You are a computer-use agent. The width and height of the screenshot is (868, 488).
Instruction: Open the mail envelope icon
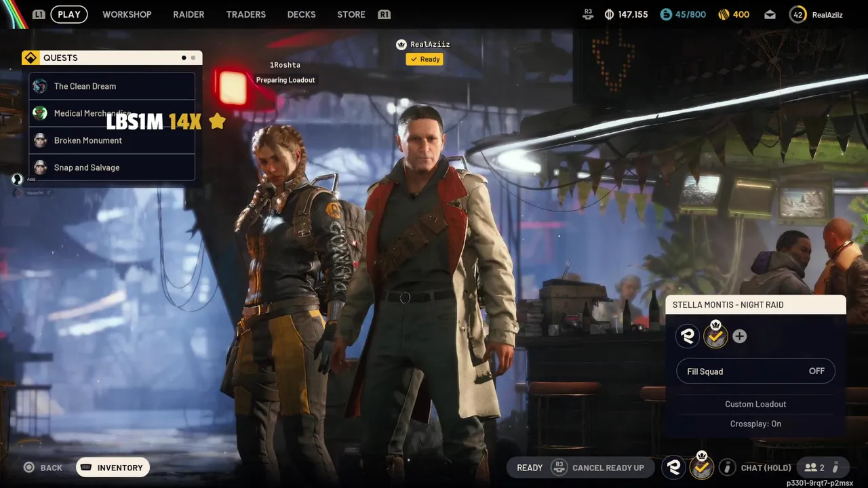tap(770, 14)
